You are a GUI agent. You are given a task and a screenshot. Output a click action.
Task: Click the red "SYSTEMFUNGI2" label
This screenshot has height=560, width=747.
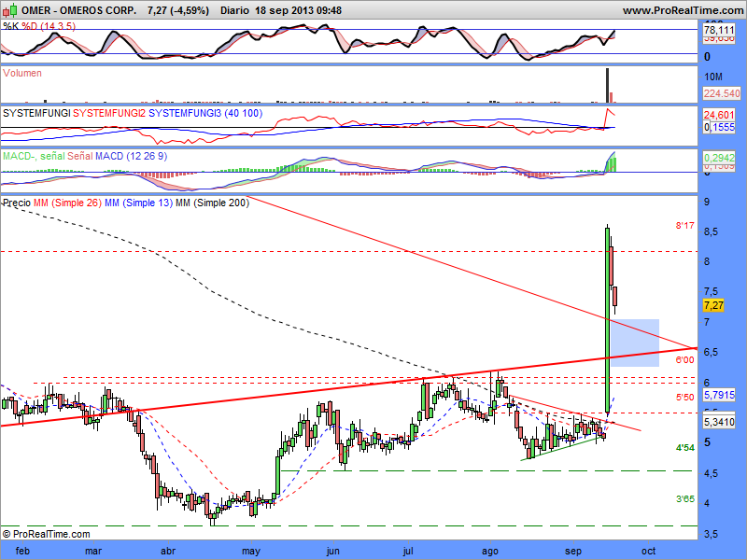point(109,113)
